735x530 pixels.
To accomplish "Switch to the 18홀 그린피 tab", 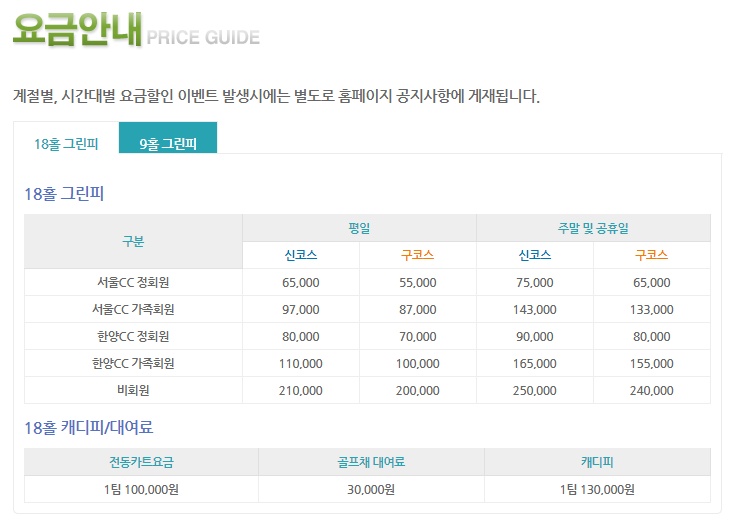I will [x=66, y=138].
